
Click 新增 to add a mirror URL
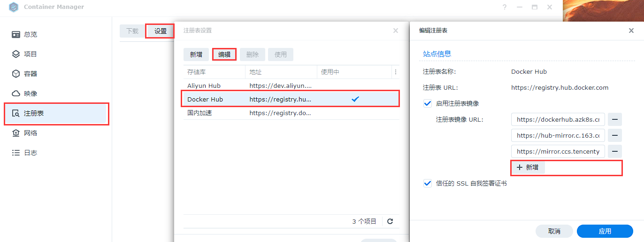coord(528,167)
